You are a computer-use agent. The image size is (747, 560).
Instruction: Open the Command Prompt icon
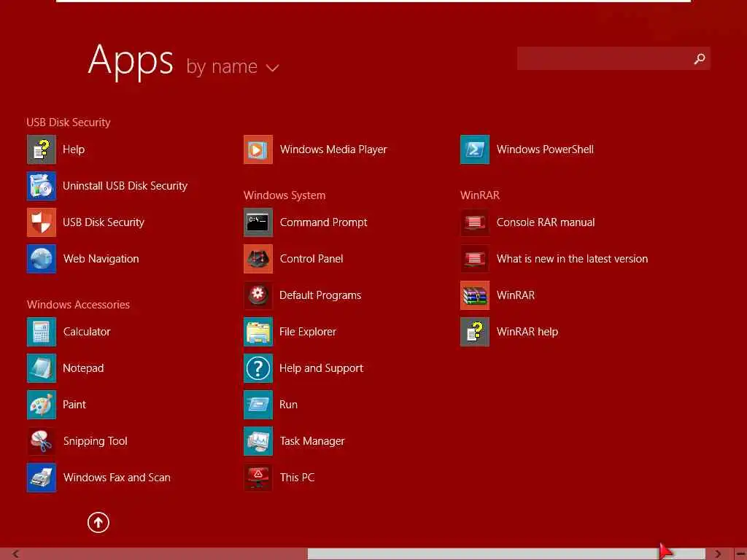[x=258, y=222]
